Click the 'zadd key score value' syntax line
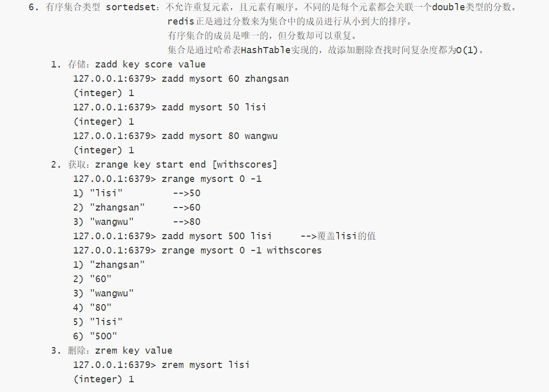The image size is (549, 392). (150, 64)
